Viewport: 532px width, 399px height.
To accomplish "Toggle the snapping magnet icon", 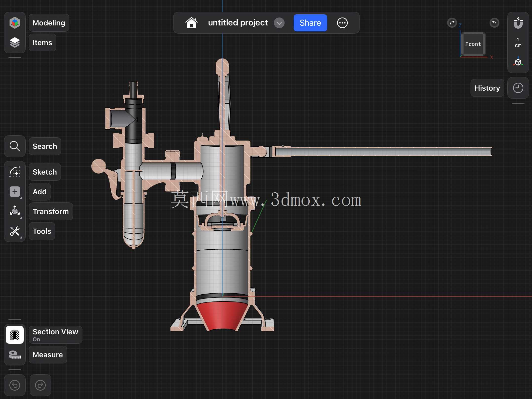I will tap(518, 23).
